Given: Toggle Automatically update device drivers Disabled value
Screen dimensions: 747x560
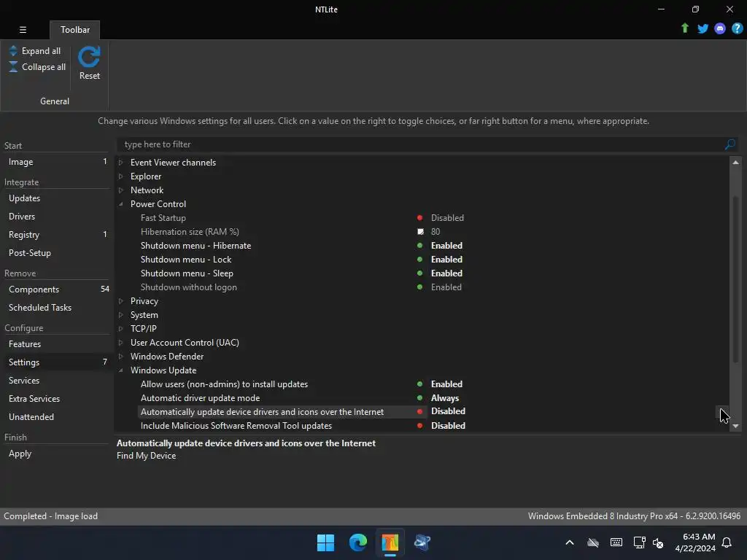Looking at the screenshot, I should 448,411.
